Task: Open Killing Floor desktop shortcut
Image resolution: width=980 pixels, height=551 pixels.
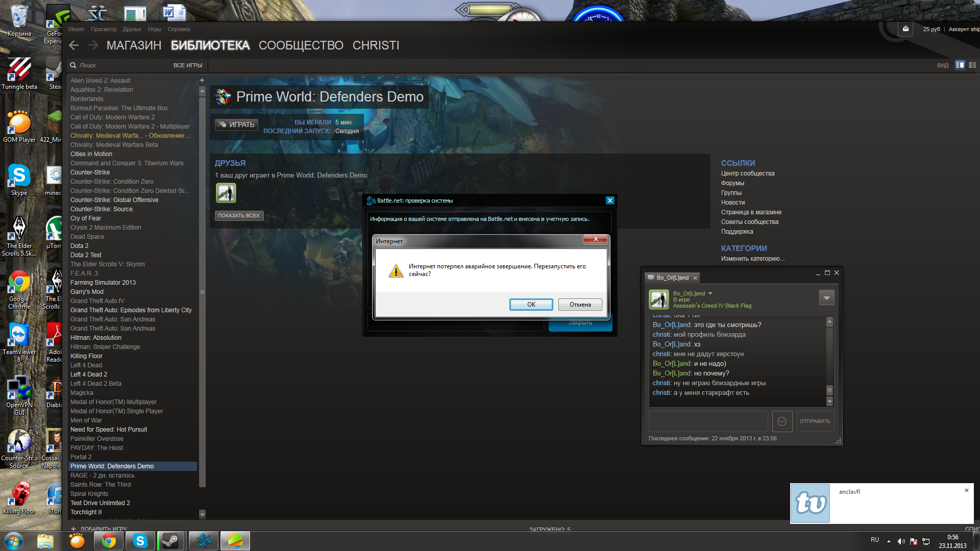Action: coord(19,498)
